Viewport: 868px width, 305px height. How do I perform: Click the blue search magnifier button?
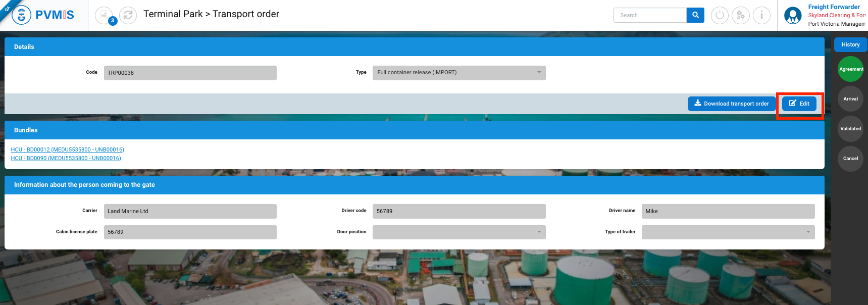coord(695,15)
